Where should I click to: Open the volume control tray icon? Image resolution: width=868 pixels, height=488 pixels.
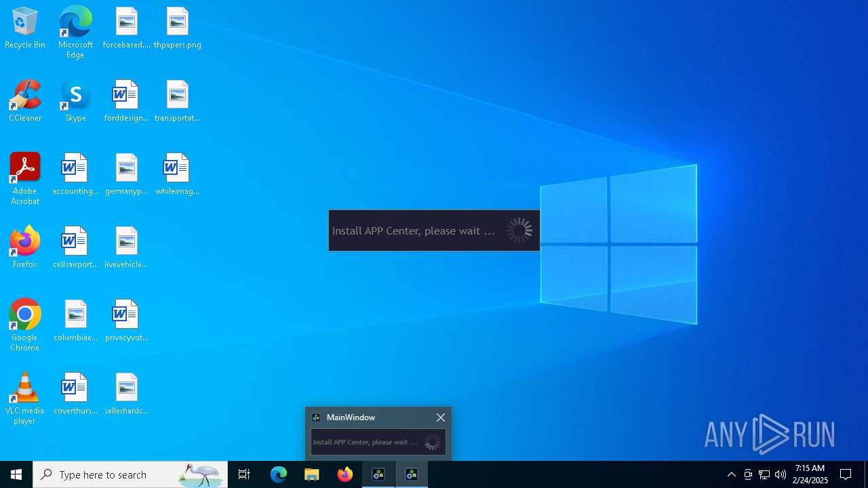(781, 474)
